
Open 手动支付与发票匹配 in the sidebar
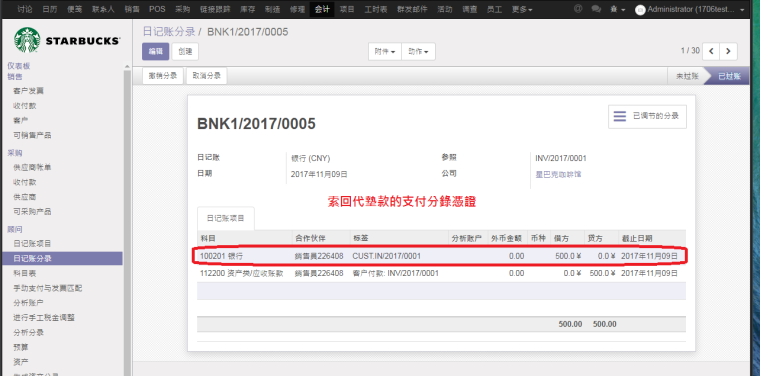tap(48, 288)
